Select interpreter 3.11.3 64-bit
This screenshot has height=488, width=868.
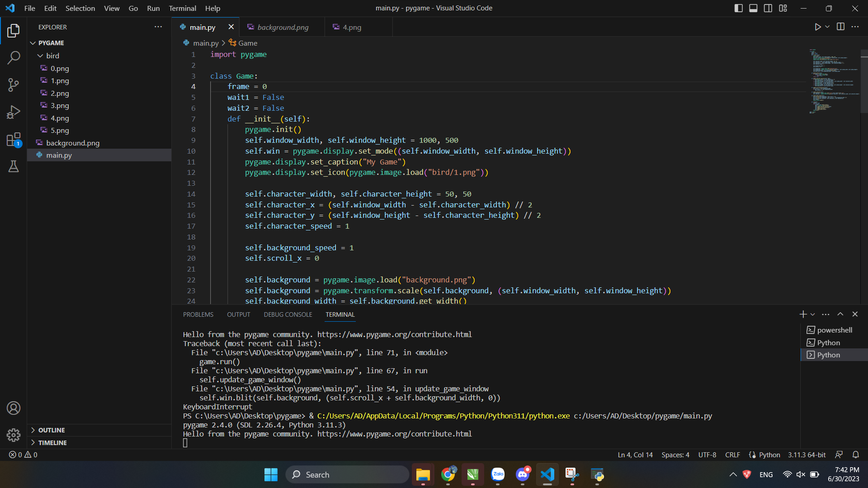coord(807,455)
